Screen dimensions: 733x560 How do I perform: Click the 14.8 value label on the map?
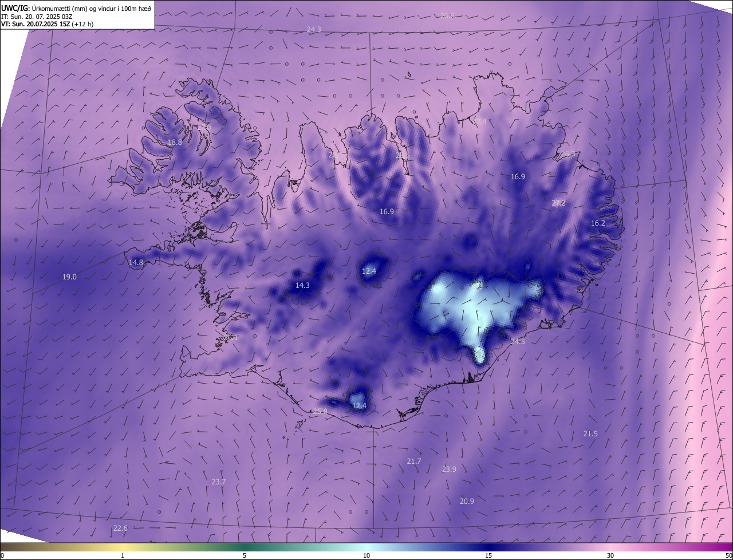click(x=136, y=262)
